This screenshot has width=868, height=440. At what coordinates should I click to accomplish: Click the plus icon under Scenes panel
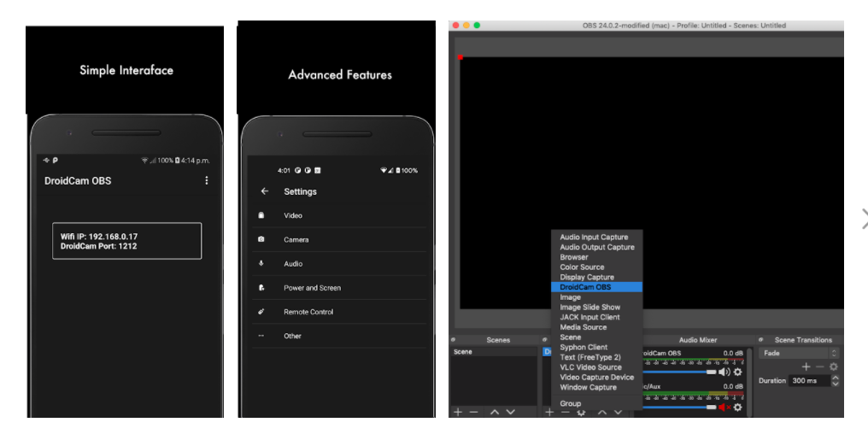pyautogui.click(x=458, y=412)
